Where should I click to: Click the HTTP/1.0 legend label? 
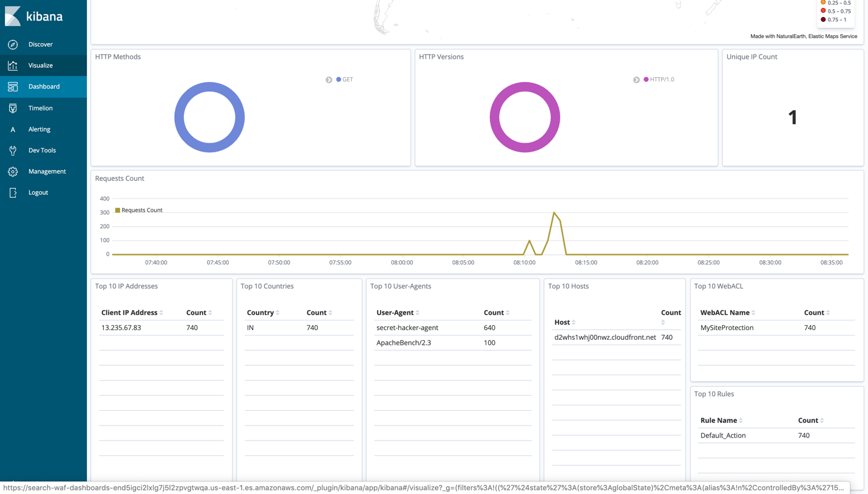pyautogui.click(x=662, y=80)
